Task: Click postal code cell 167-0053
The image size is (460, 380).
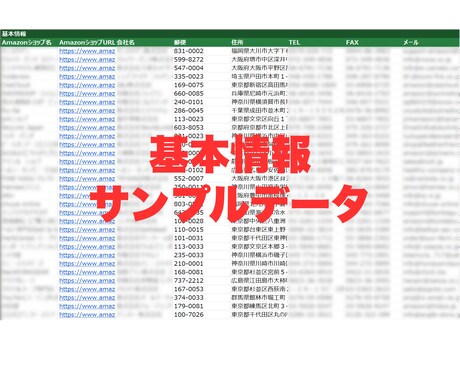Action: pyautogui.click(x=189, y=289)
